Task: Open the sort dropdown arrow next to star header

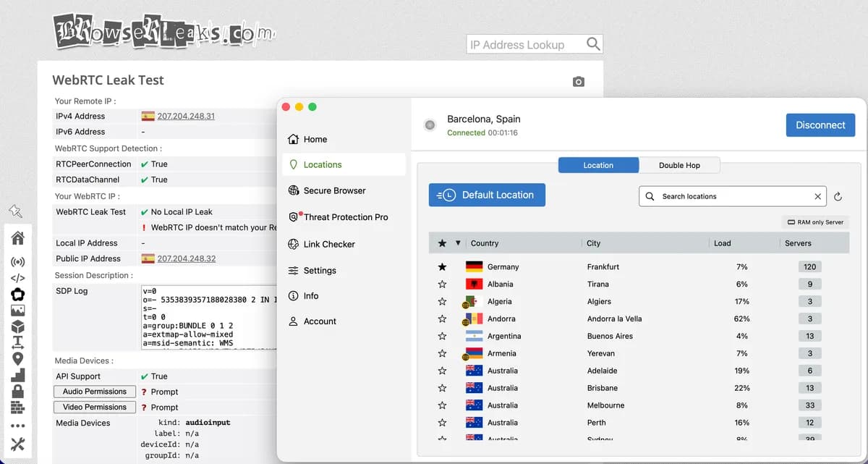Action: [458, 243]
